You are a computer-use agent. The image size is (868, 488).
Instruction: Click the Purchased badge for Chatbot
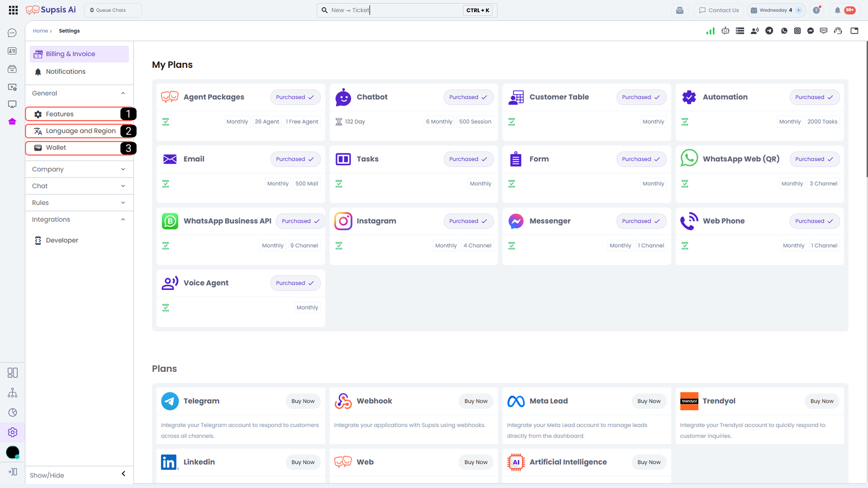(x=469, y=97)
